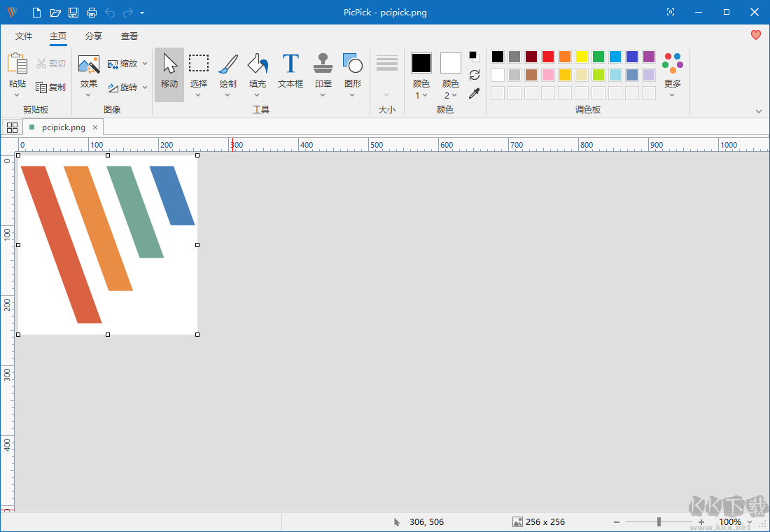Screen dimensions: 770x532
Task: Click the tab list grid icon
Action: click(13, 127)
